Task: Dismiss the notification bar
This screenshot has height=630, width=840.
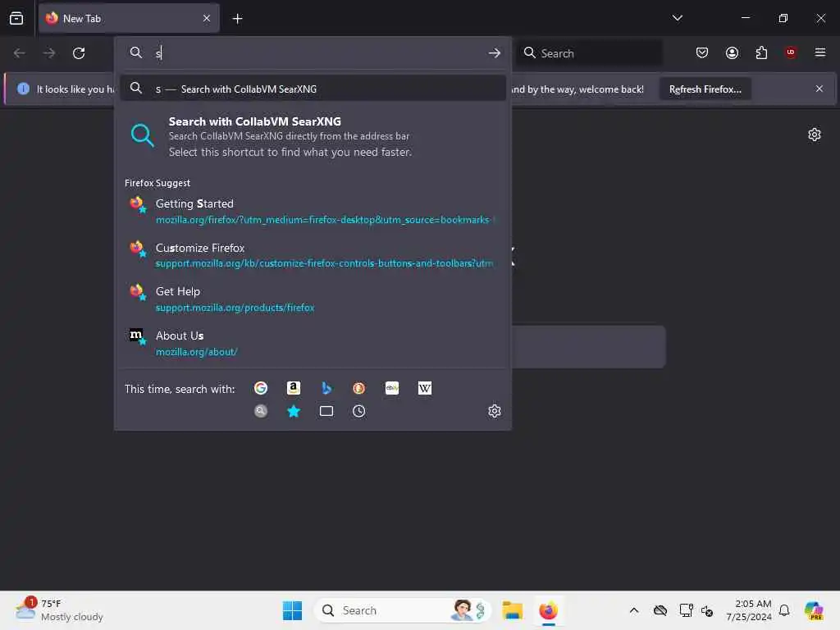Action: (819, 89)
